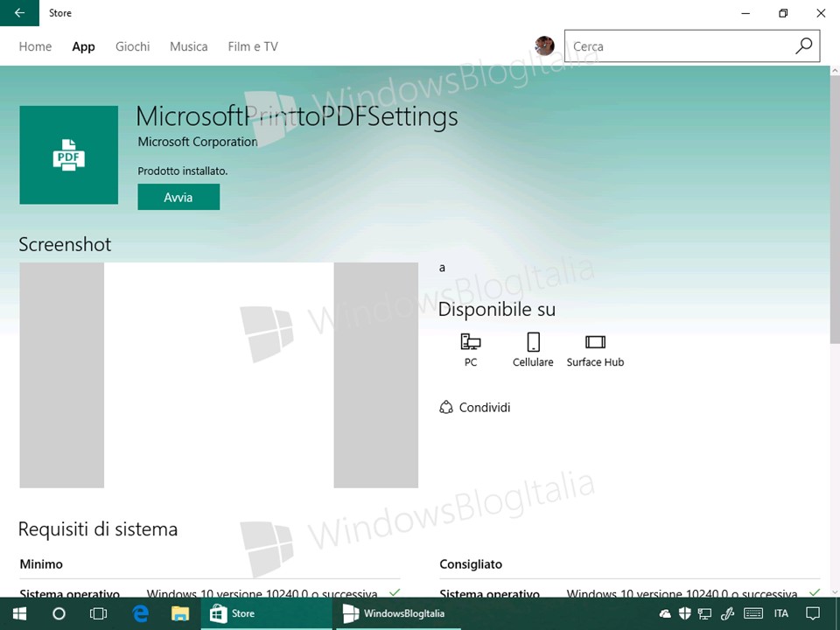
Task: Click the Surface Hub device icon
Action: 595,342
